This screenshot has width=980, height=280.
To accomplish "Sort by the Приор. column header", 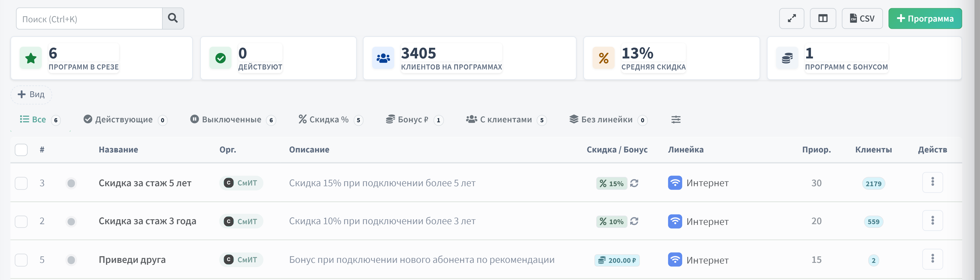I will 816,149.
